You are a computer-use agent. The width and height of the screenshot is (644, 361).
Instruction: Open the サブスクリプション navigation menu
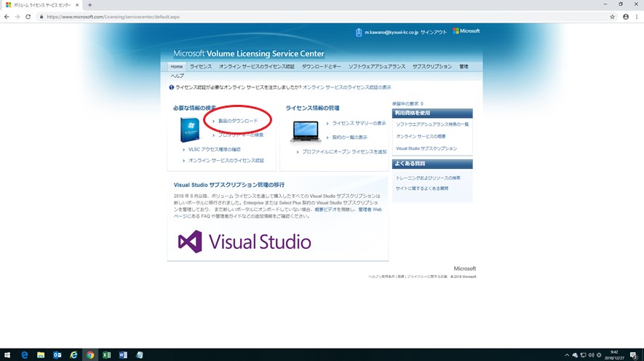[432, 66]
